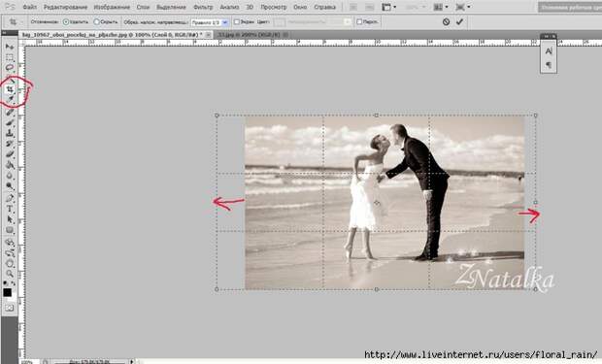The height and width of the screenshot is (364, 602).
Task: Open the Слои menu
Action: tap(143, 7)
